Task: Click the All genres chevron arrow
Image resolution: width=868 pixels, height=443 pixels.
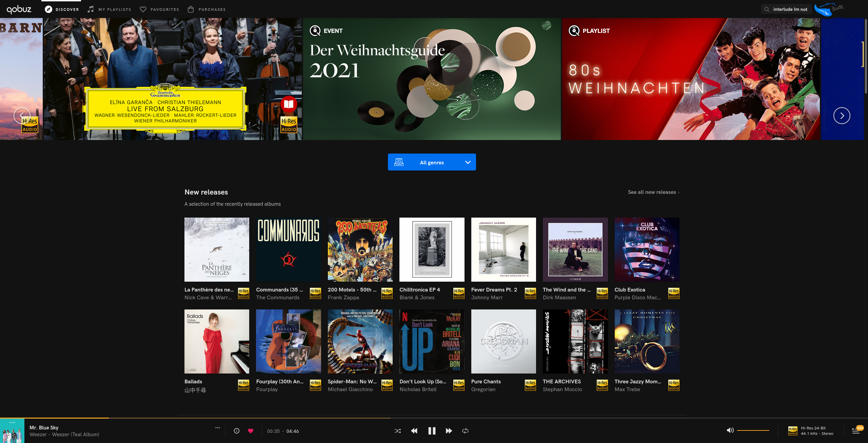Action: tap(468, 162)
